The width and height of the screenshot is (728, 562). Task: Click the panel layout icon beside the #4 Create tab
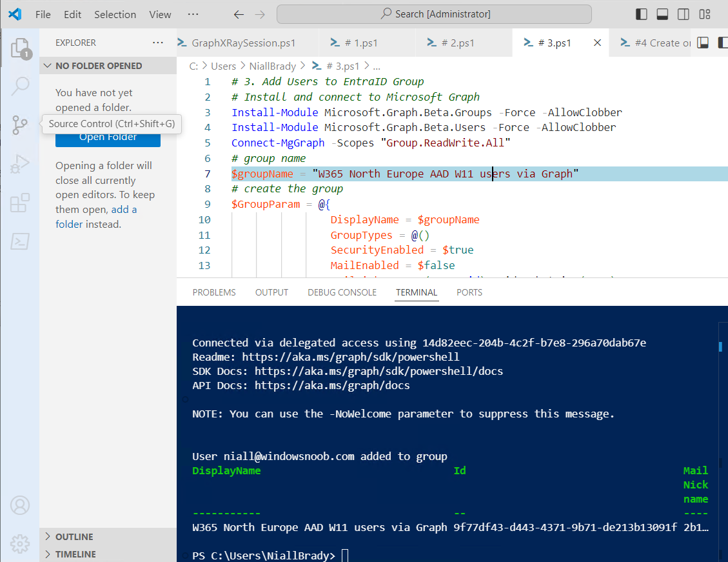(x=703, y=43)
